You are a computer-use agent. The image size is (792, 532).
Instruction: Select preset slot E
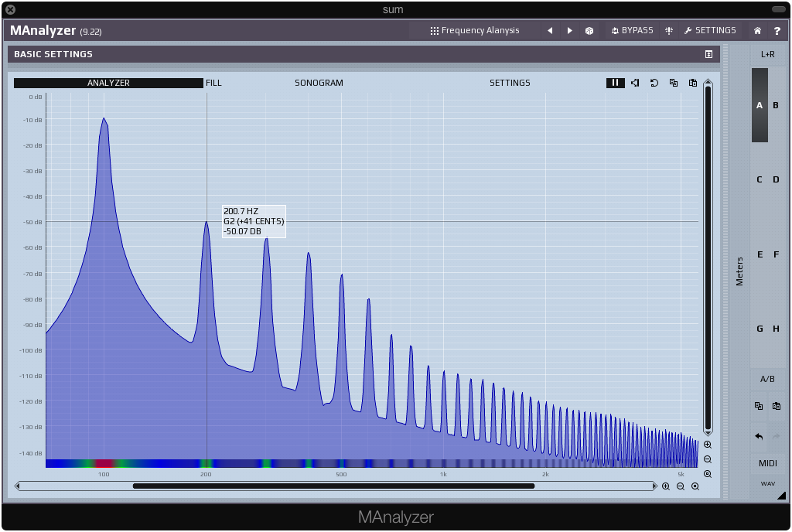[760, 254]
